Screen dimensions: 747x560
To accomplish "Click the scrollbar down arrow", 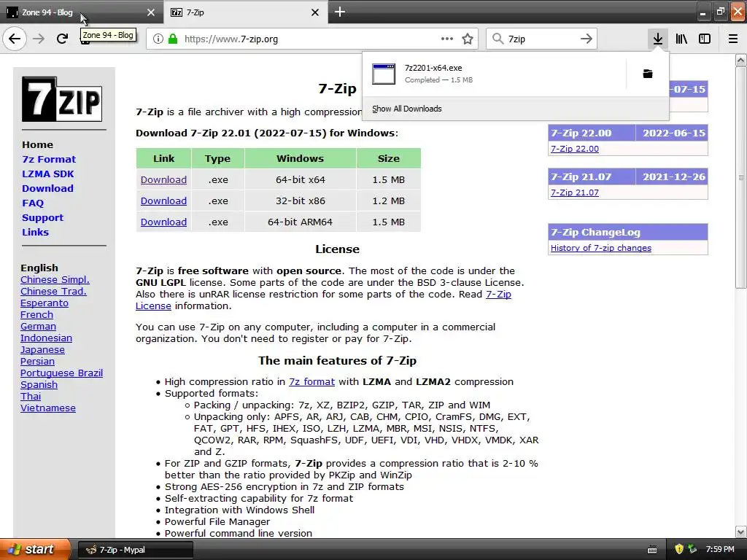I will 740,532.
